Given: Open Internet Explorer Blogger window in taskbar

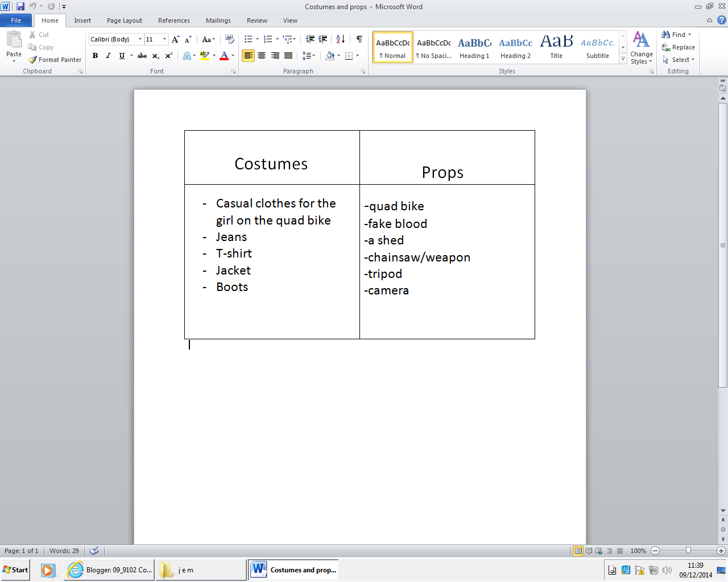Looking at the screenshot, I should pyautogui.click(x=110, y=569).
